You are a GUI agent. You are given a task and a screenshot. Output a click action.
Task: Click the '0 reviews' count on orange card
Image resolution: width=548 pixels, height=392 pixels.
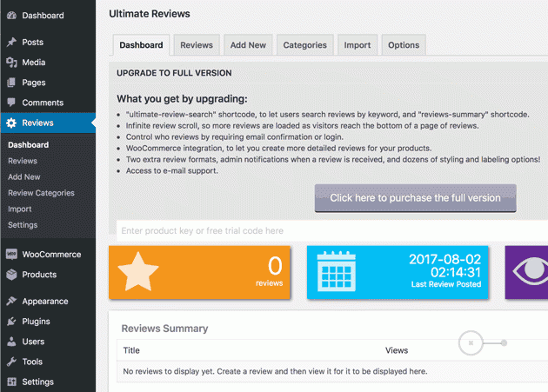270,271
